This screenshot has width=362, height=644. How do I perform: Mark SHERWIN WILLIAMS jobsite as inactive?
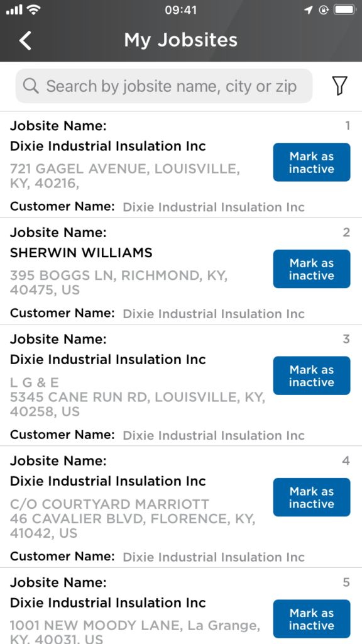coord(311,269)
